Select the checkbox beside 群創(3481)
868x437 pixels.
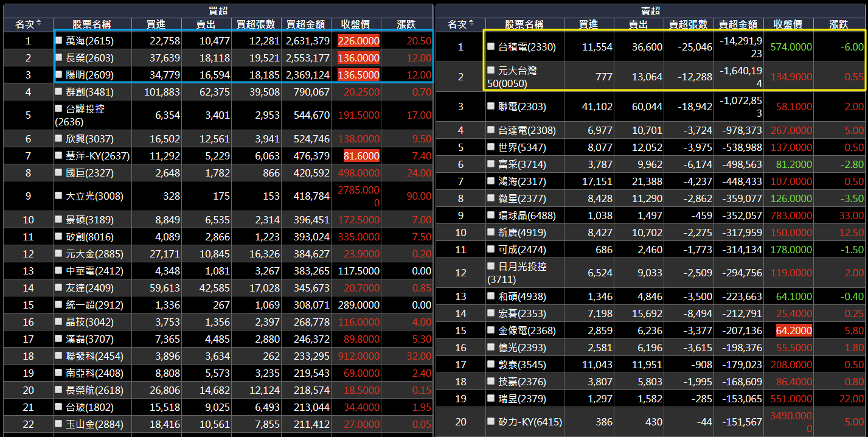59,92
